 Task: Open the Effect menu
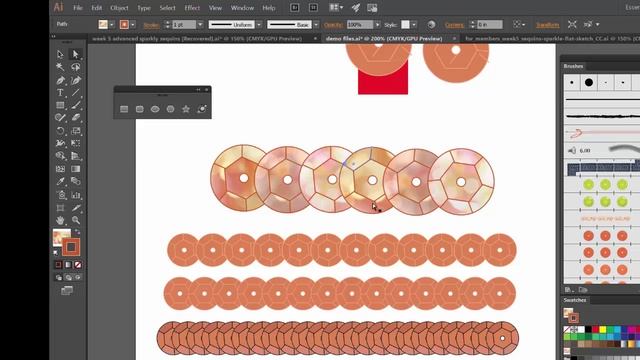192,8
